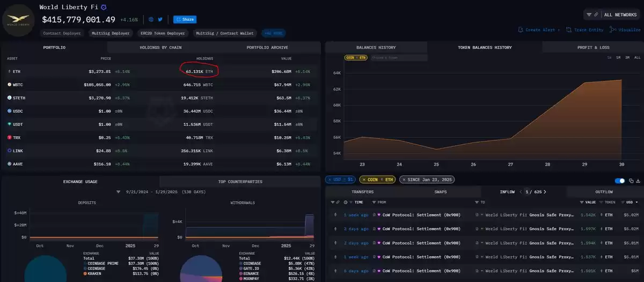Open the Visualize link
Image resolution: width=644 pixels, height=282 pixels.
(x=625, y=30)
